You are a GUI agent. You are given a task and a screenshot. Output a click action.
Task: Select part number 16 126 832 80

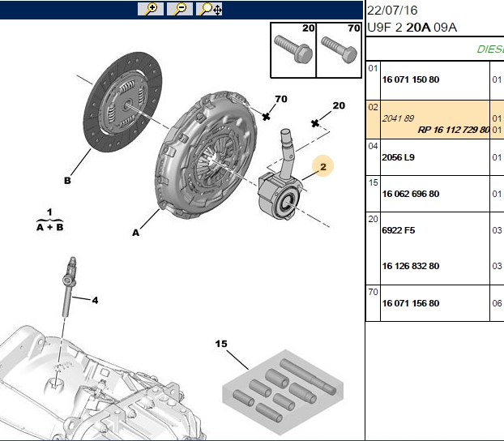click(x=411, y=266)
